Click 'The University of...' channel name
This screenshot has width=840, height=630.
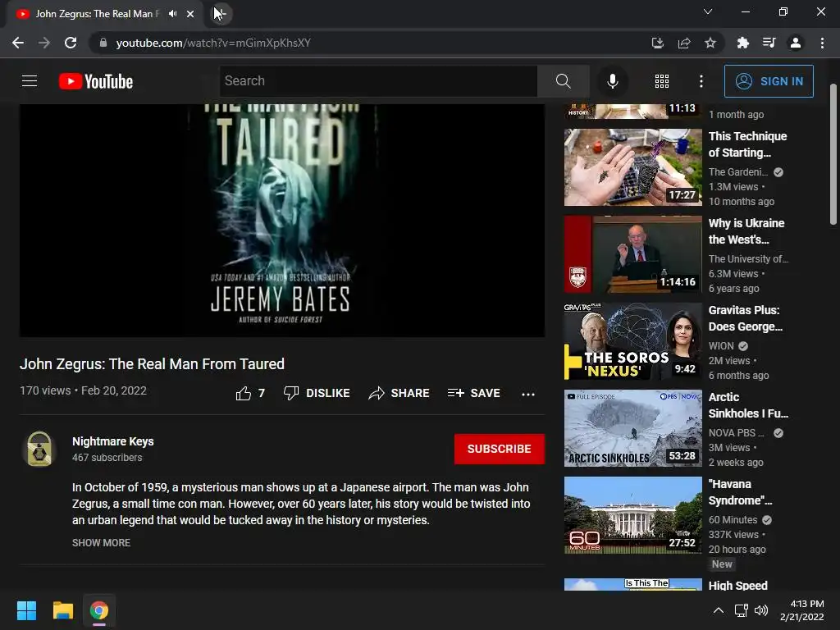coord(748,258)
